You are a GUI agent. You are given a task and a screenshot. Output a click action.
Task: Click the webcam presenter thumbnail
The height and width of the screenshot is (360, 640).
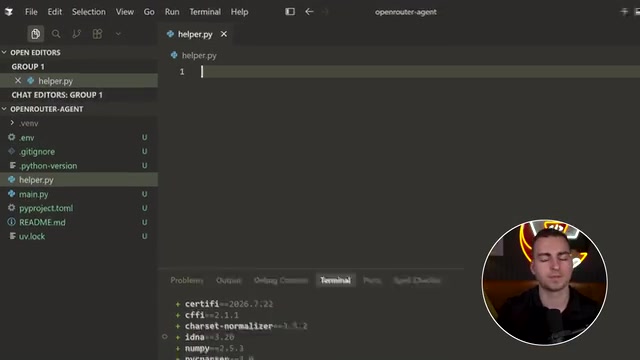click(544, 282)
